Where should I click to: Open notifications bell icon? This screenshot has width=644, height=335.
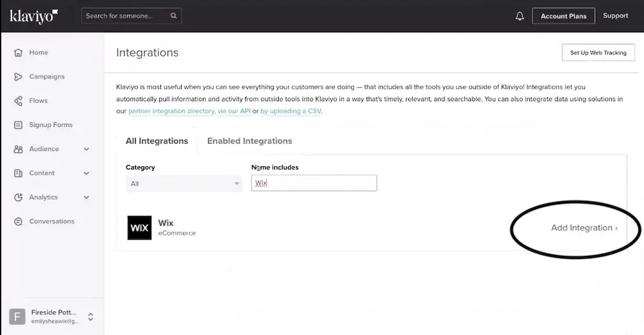(520, 16)
